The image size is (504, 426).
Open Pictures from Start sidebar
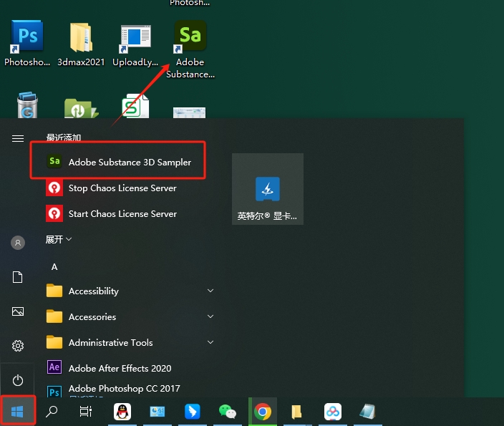[18, 311]
